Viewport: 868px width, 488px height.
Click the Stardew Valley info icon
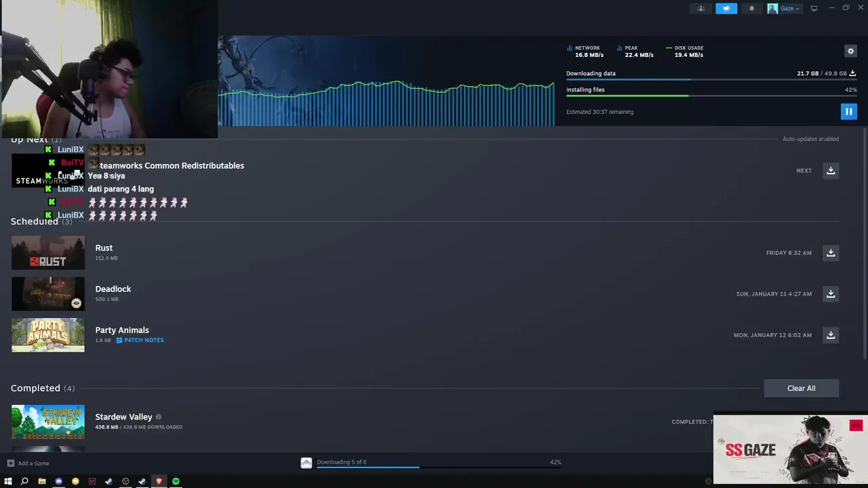(x=159, y=417)
